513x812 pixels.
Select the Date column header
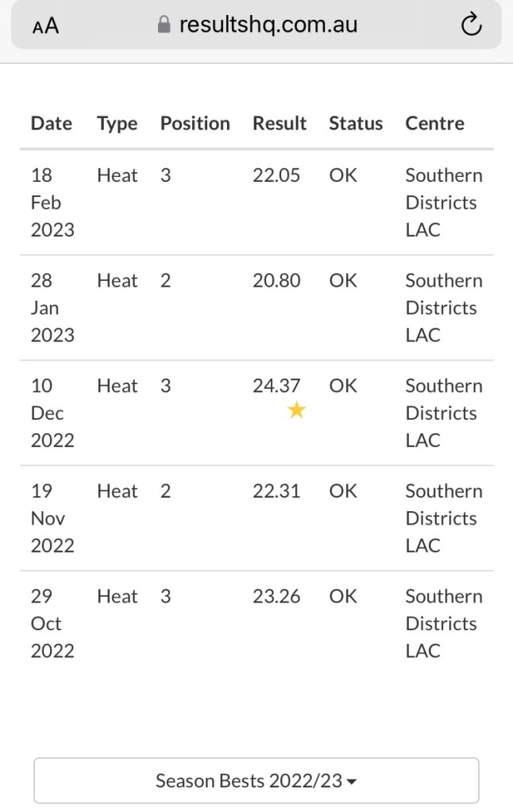click(51, 123)
